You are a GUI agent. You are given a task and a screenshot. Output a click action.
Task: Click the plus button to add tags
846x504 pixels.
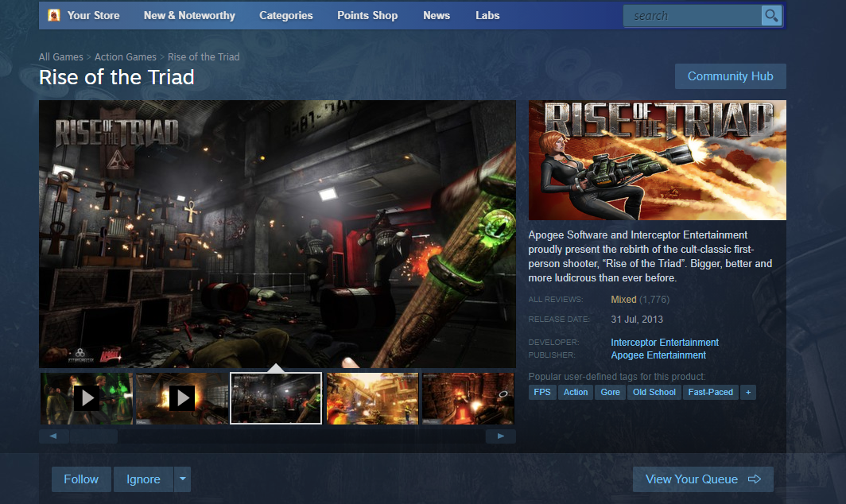point(747,392)
